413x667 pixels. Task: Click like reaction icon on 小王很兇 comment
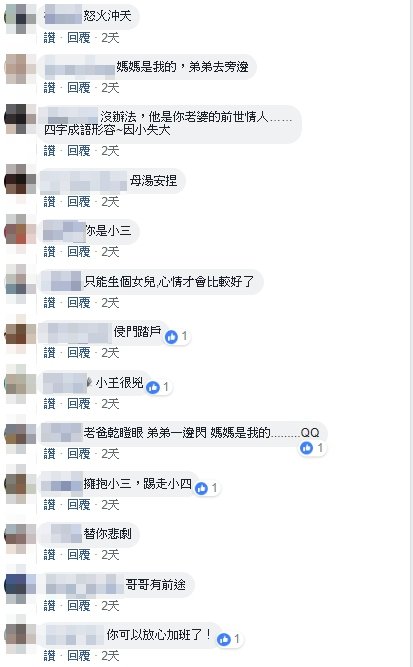click(153, 387)
